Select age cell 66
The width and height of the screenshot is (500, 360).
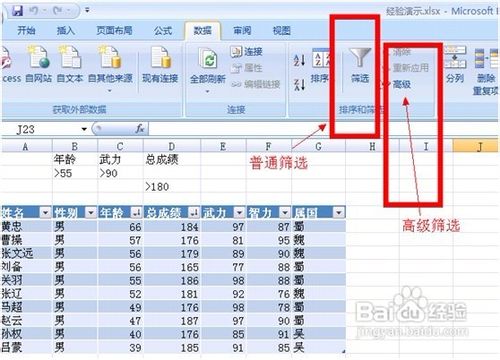[120, 227]
